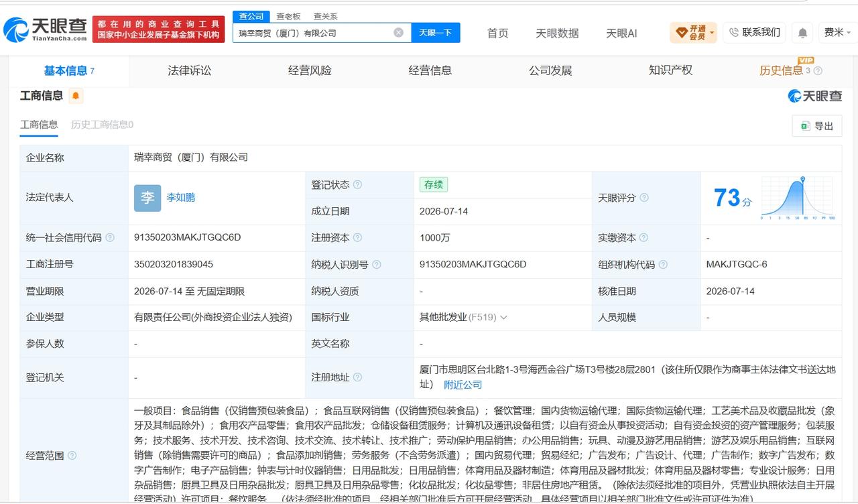Screen dimensions: 858x504
Task: Open the 历史信息 VIP tab
Action: [x=781, y=70]
